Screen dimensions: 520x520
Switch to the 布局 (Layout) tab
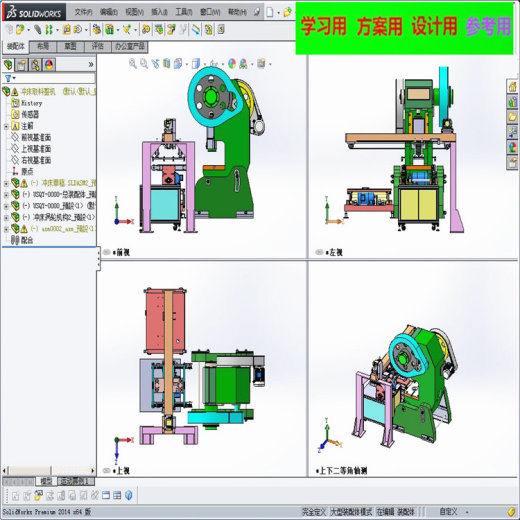(43, 46)
